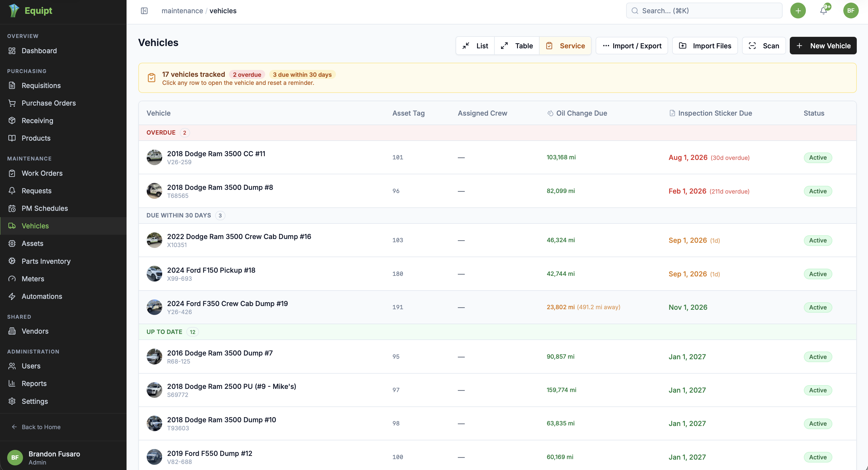Click the Requests bell icon in sidebar
Image resolution: width=868 pixels, height=470 pixels.
(12, 191)
